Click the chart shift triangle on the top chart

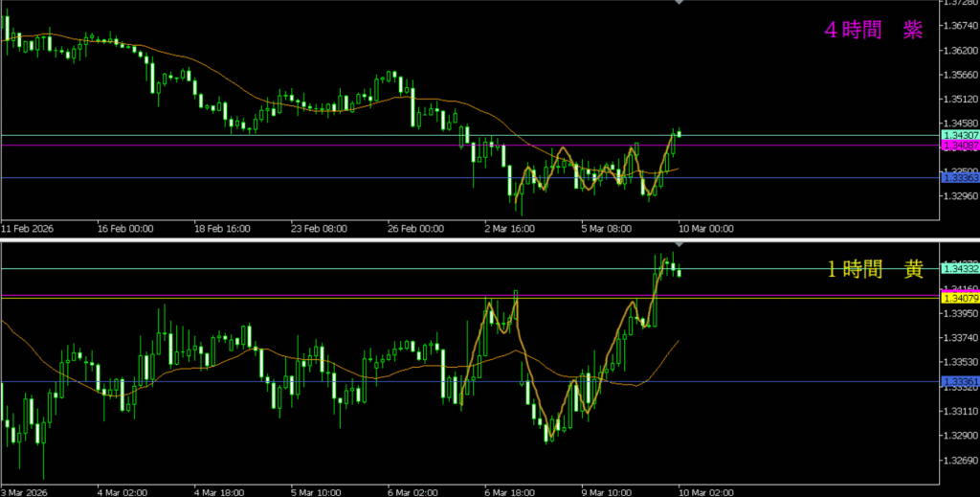click(x=679, y=4)
